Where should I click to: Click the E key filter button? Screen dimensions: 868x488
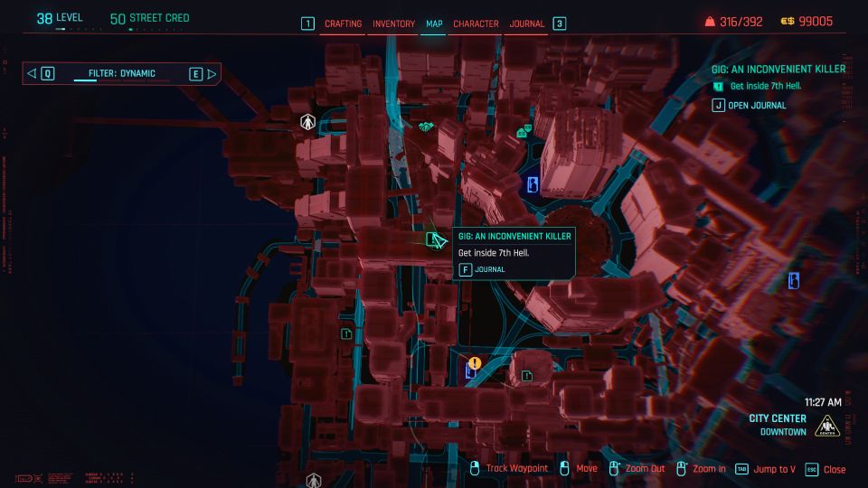tap(195, 73)
